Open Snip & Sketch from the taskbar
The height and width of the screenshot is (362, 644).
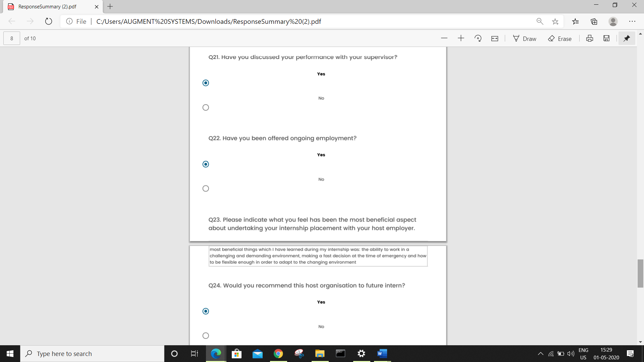(x=299, y=354)
